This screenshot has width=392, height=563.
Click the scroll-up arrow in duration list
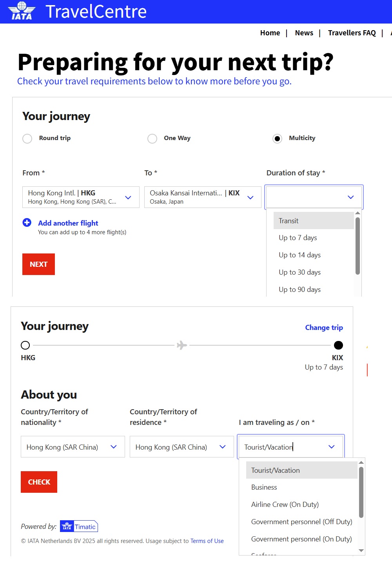(x=358, y=213)
